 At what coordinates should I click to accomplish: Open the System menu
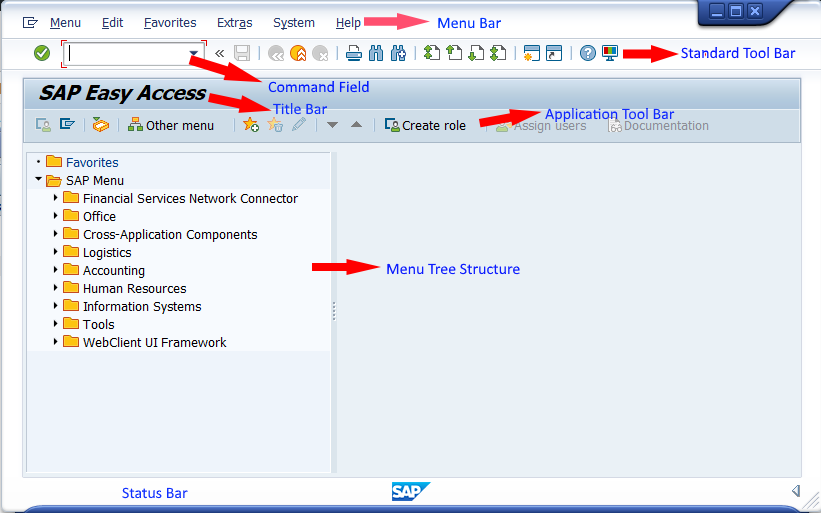[294, 23]
